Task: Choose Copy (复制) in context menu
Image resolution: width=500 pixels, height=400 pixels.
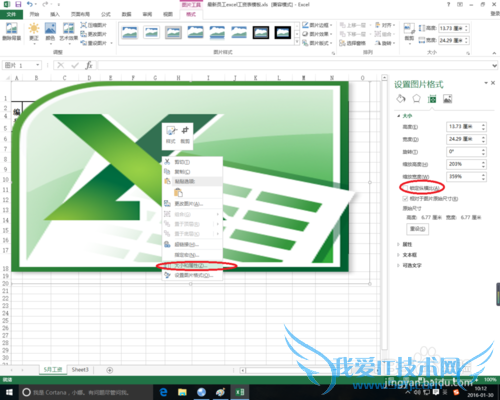Action: [x=192, y=172]
